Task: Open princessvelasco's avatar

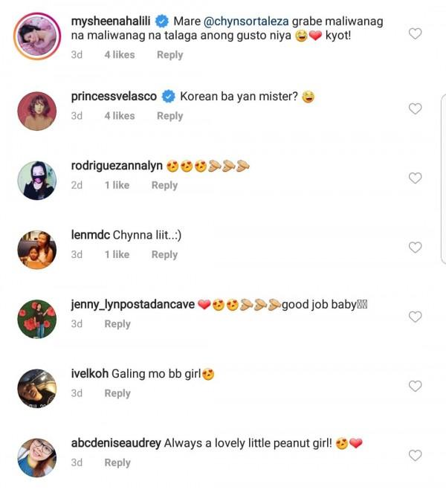Action: coord(36,110)
